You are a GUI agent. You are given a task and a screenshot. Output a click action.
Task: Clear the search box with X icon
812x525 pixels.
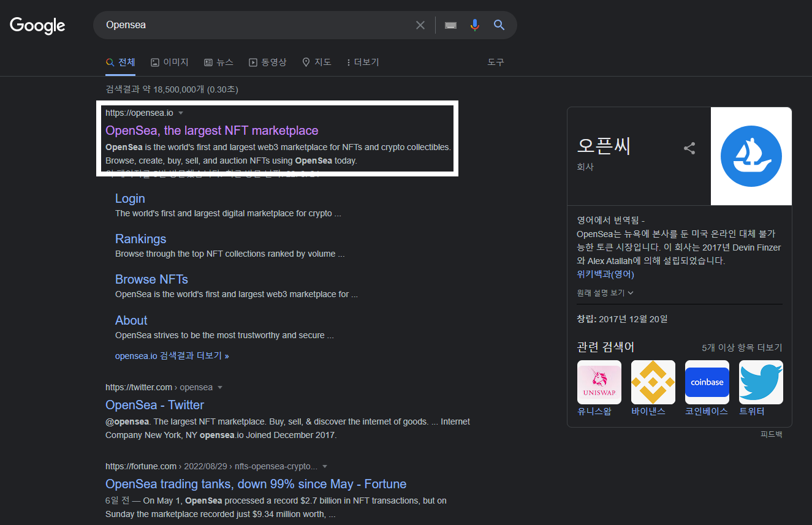(420, 25)
